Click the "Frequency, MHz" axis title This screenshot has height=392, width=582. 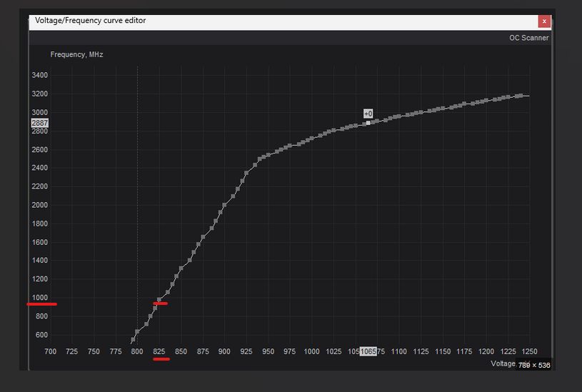tap(77, 54)
